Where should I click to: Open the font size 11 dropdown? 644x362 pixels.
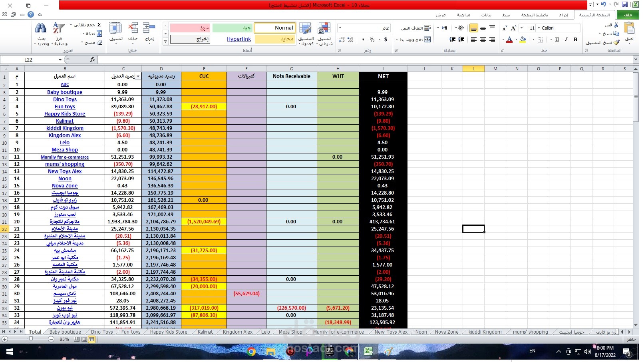pyautogui.click(x=522, y=28)
